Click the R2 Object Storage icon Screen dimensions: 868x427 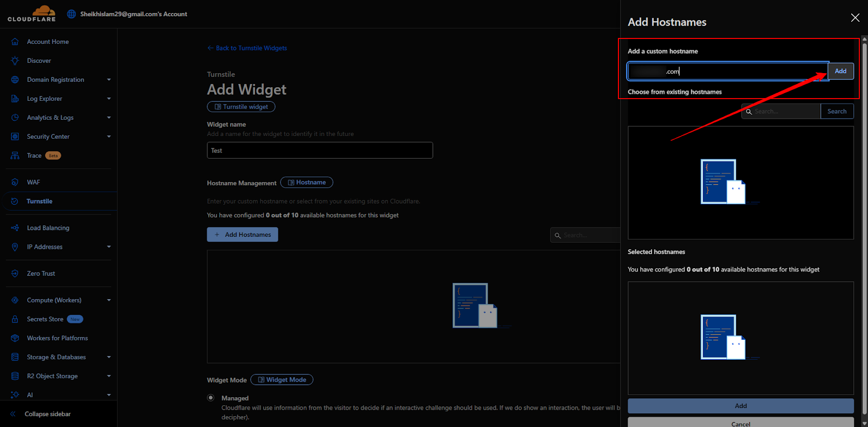[15, 376]
